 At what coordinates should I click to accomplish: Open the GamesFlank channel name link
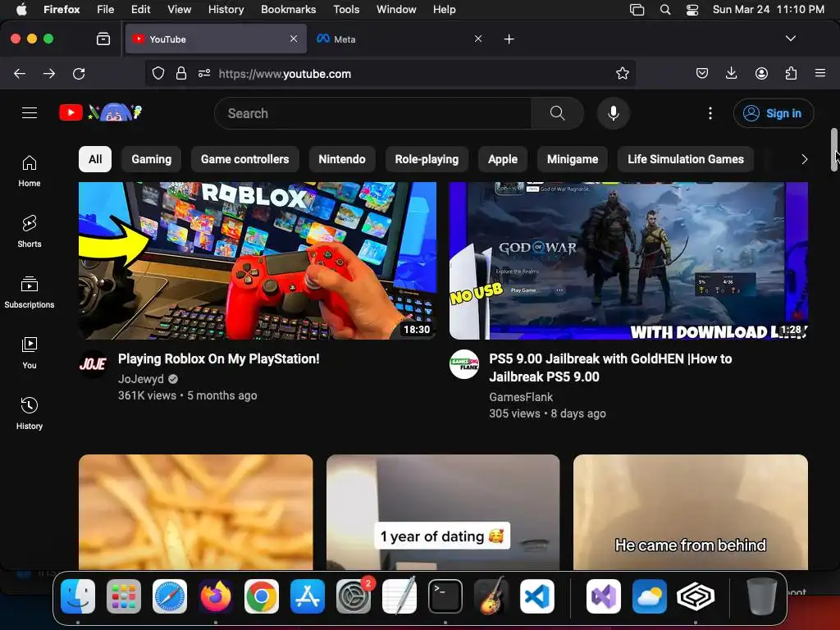pyautogui.click(x=521, y=398)
